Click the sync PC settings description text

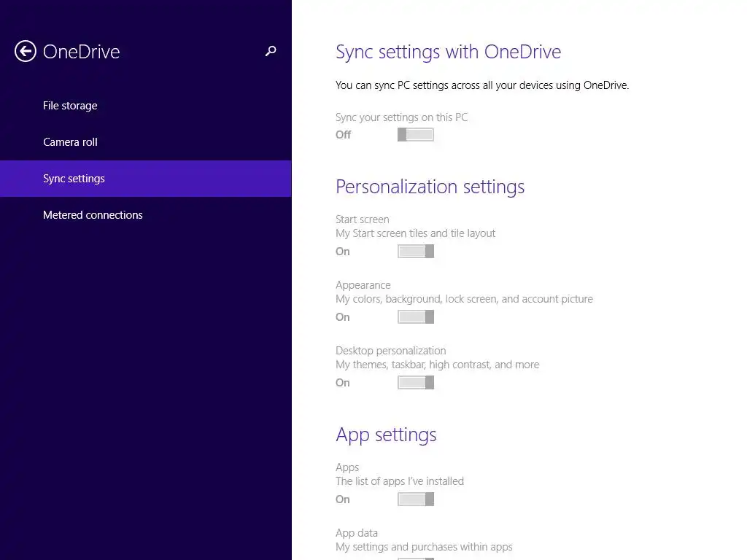[482, 85]
